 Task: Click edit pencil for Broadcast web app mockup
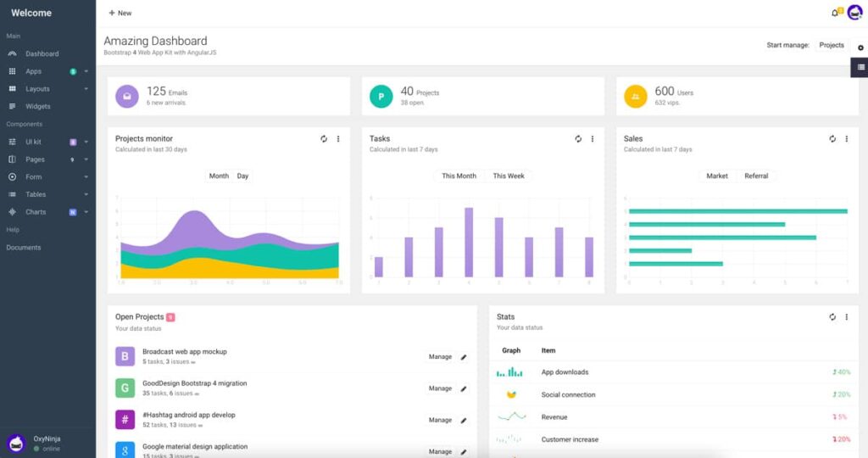(x=464, y=357)
